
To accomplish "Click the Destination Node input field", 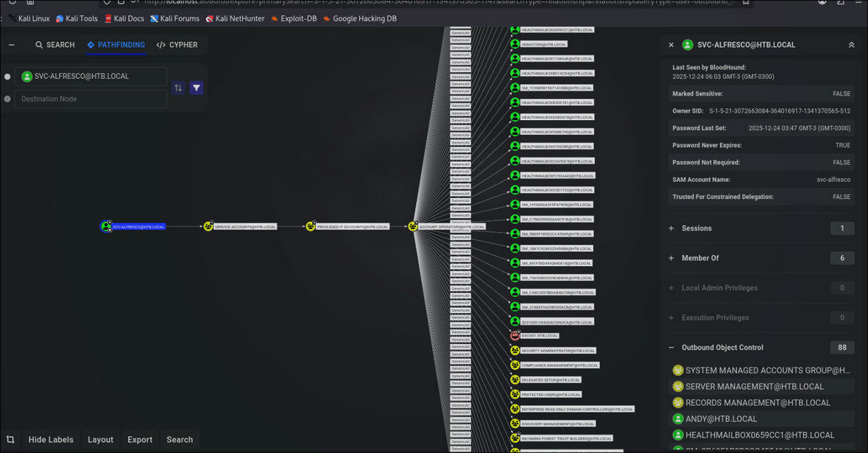I will tap(91, 99).
